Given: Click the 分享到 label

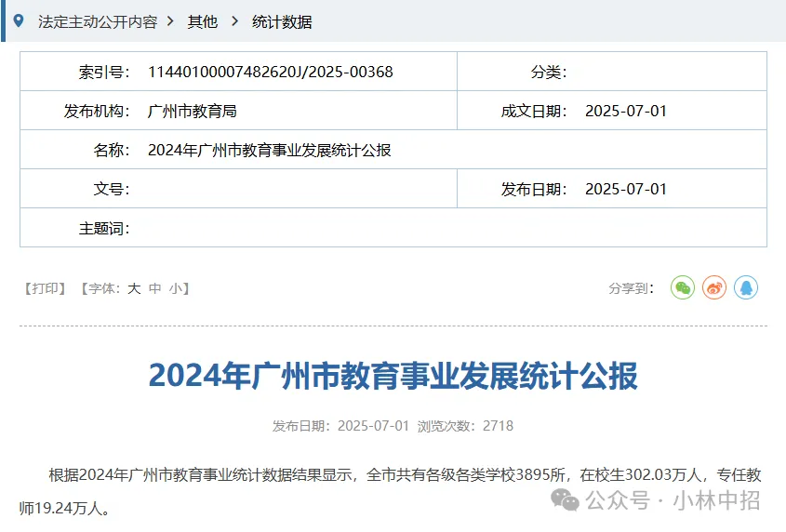Looking at the screenshot, I should [631, 288].
